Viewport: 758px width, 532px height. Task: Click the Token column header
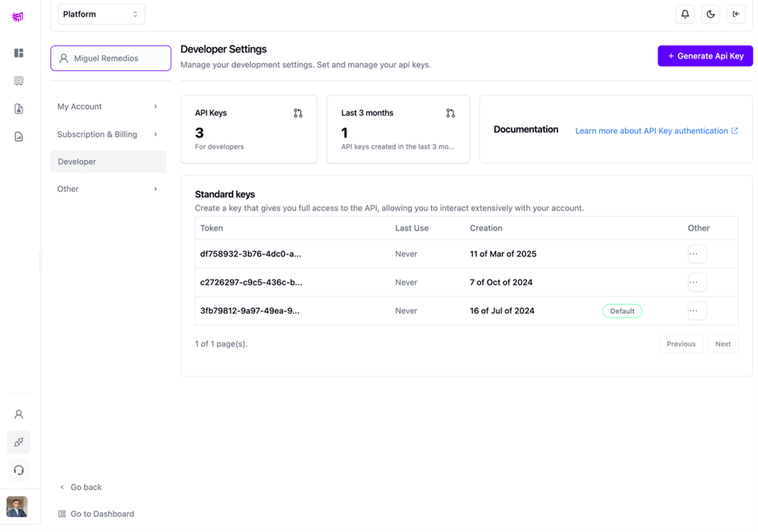tap(212, 228)
